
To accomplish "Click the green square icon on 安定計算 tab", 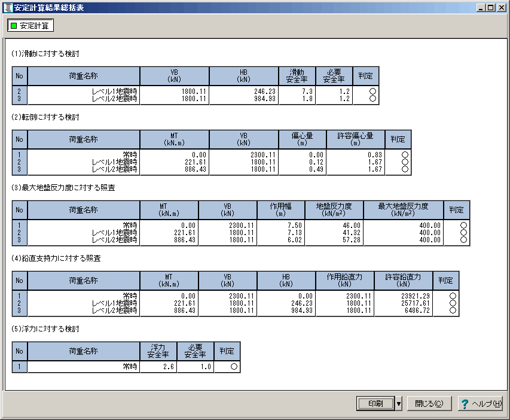I will coord(14,25).
